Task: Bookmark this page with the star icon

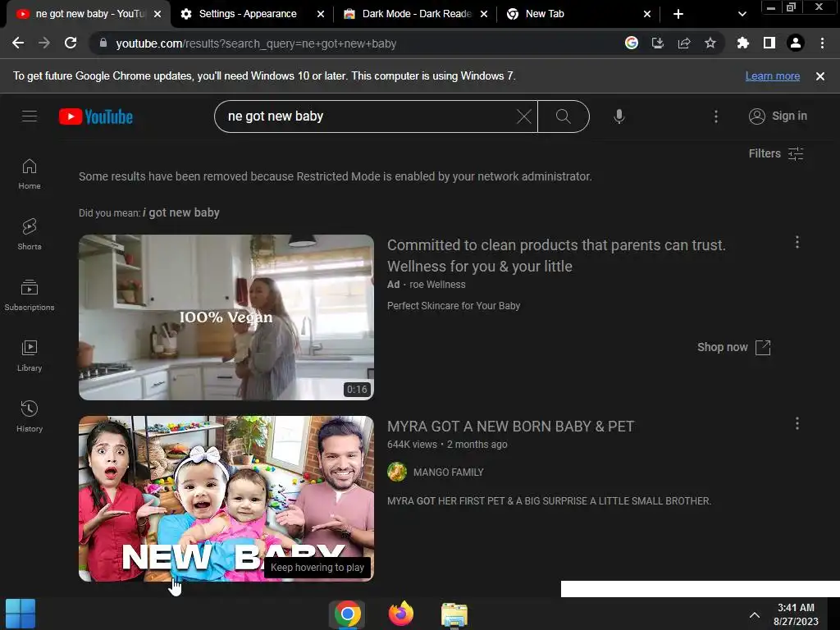Action: [710, 43]
